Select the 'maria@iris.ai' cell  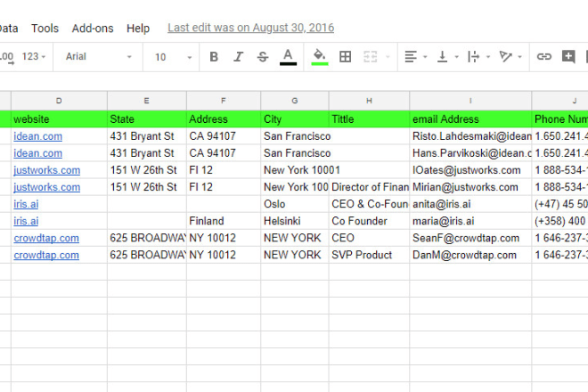point(470,221)
